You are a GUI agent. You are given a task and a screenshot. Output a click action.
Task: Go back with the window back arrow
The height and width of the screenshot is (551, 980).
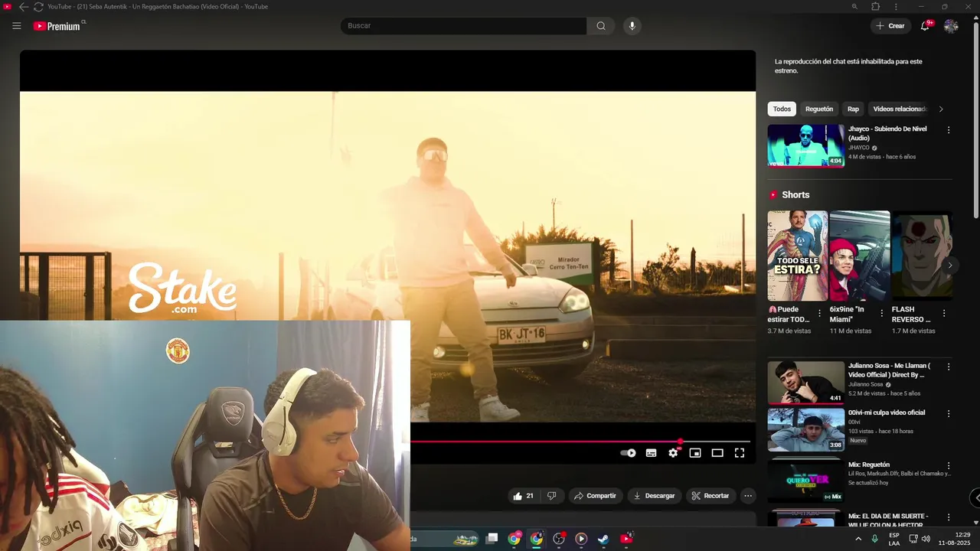pos(23,7)
